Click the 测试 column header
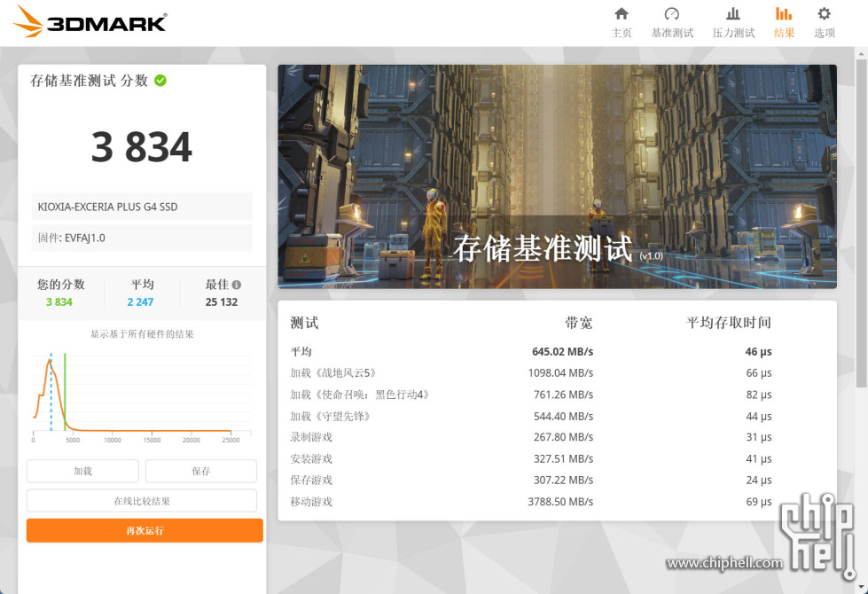The image size is (868, 594). tap(304, 323)
